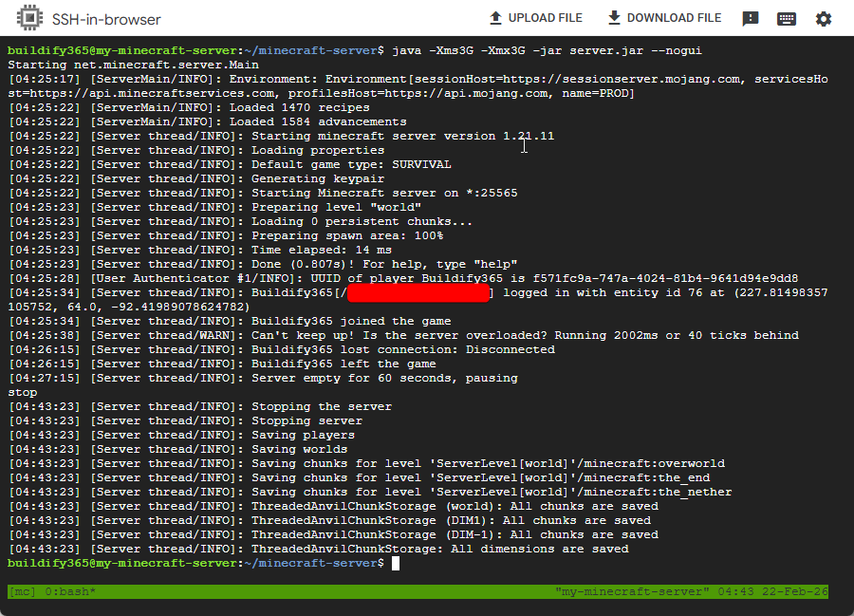The image size is (854, 616).
Task: Click 'Starting minecraft server version 1.21.11' line
Action: pos(281,136)
